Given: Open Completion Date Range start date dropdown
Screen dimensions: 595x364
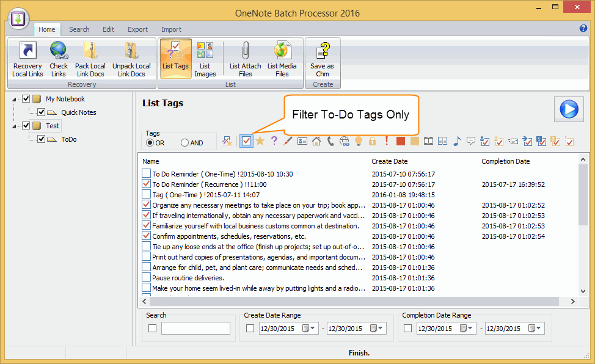Looking at the screenshot, I should (x=466, y=328).
